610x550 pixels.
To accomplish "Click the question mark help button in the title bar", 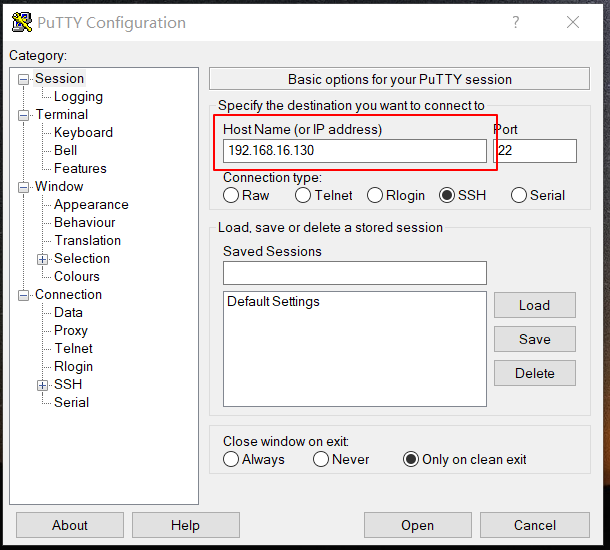I will point(515,22).
